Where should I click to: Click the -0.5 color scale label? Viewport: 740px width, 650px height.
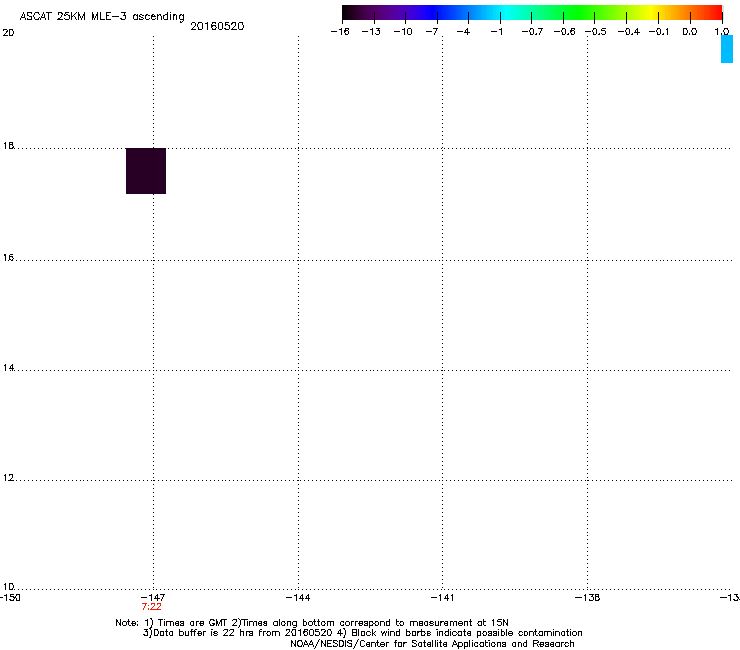[x=596, y=32]
